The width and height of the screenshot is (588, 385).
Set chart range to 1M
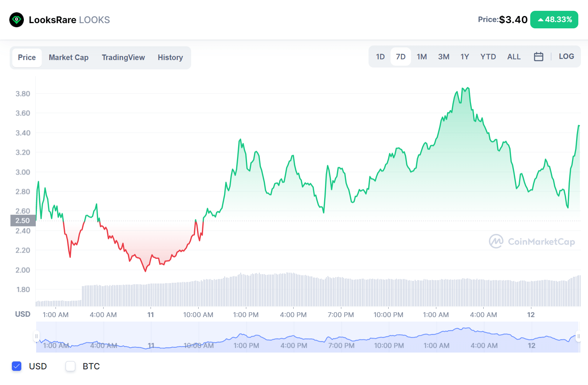422,57
